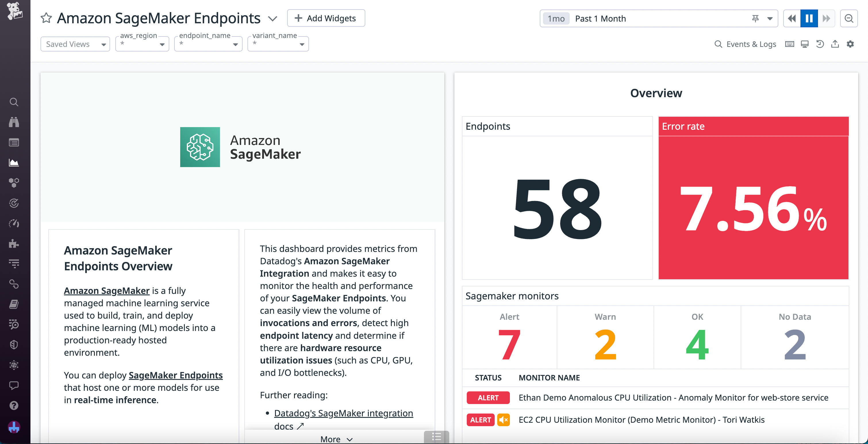This screenshot has width=868, height=444.
Task: Open the Integrations hexagons icon in sidebar
Action: coord(14,183)
